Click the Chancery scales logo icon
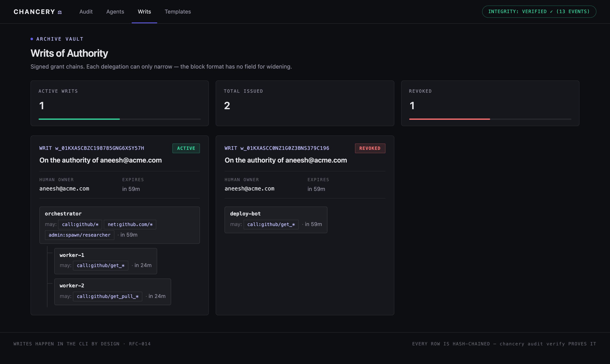This screenshot has width=610, height=364. (x=60, y=12)
